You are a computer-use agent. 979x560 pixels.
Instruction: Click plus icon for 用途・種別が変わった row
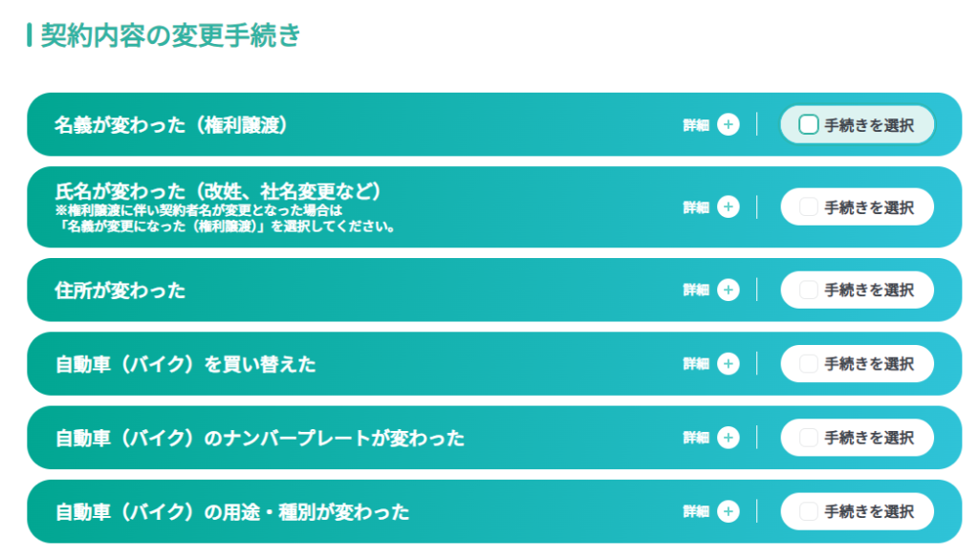[728, 511]
